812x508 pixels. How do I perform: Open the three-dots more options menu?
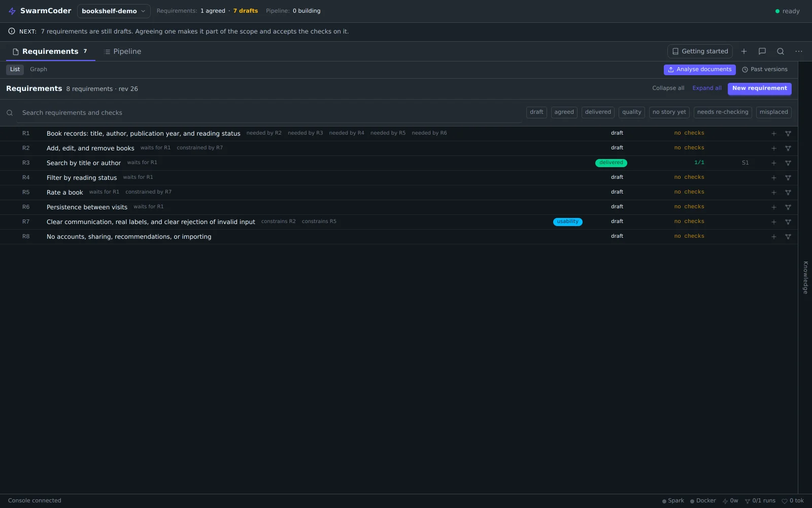[x=799, y=51]
